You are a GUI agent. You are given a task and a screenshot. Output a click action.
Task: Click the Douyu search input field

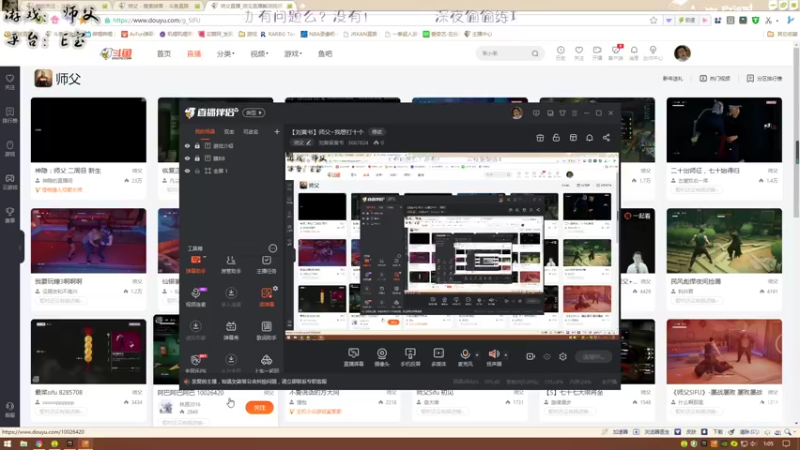point(503,54)
